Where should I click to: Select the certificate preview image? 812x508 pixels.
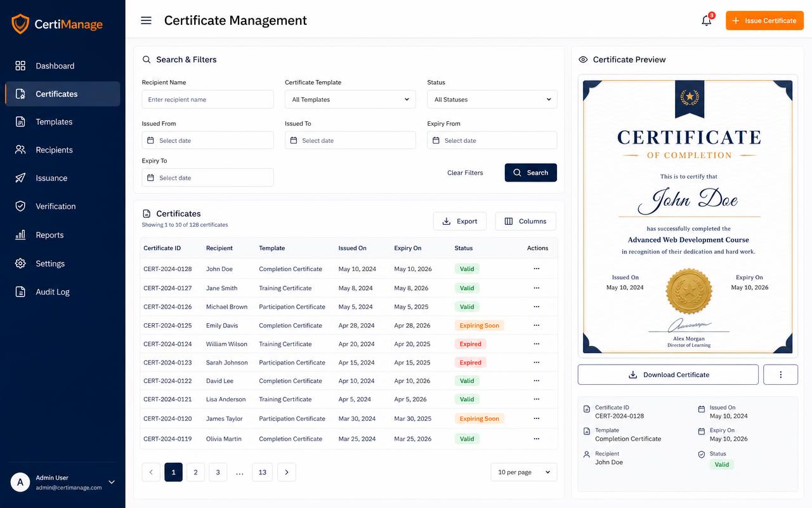(x=688, y=217)
